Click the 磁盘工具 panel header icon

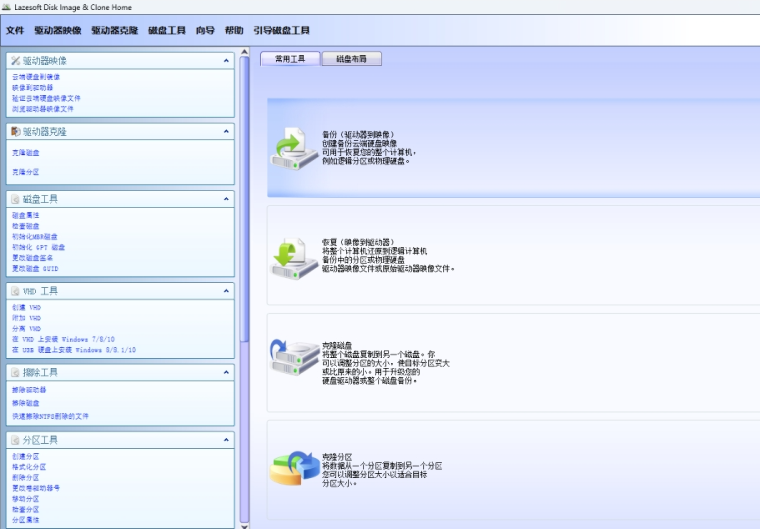16,199
